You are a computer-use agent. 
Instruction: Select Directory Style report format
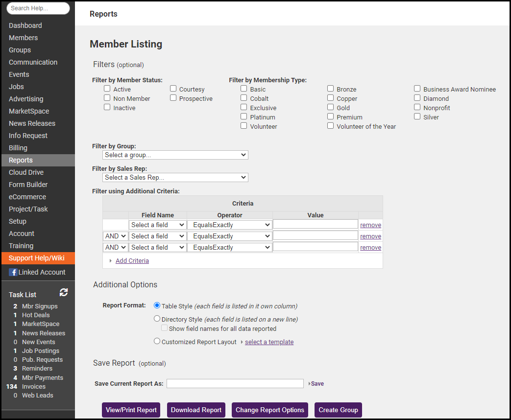pos(157,319)
